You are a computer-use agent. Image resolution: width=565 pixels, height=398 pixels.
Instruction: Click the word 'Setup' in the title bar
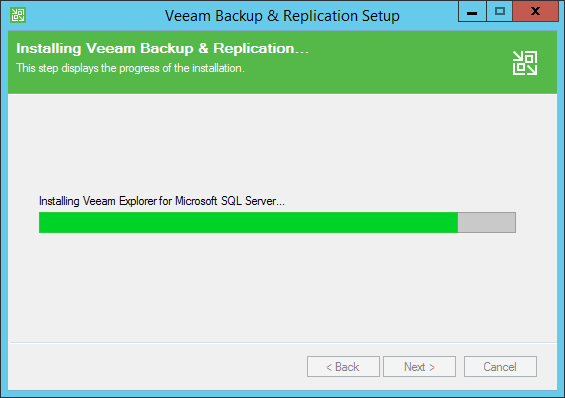point(381,16)
